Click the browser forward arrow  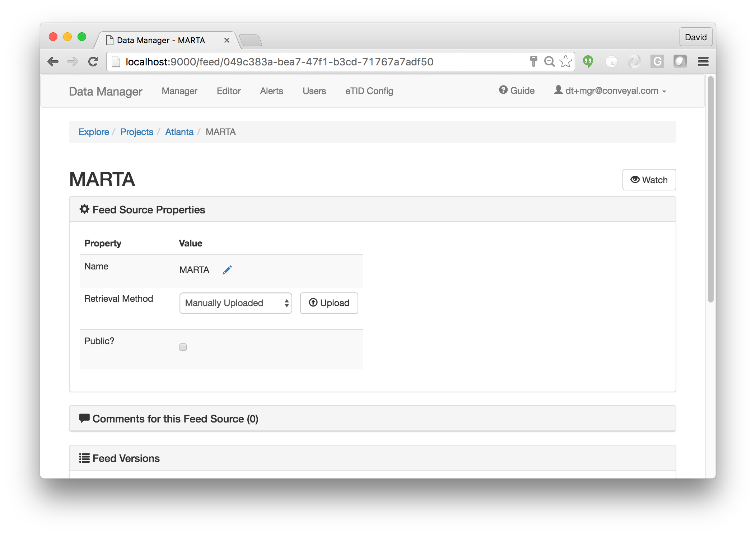pyautogui.click(x=73, y=62)
